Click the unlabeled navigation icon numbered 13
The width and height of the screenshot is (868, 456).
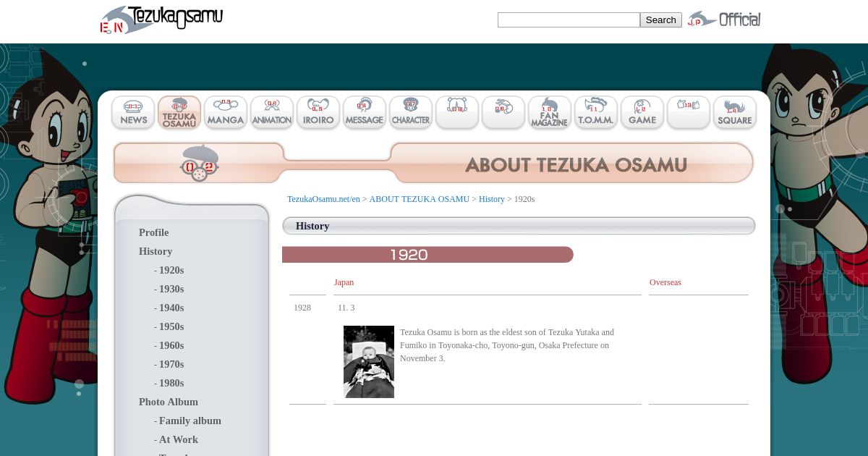click(689, 113)
